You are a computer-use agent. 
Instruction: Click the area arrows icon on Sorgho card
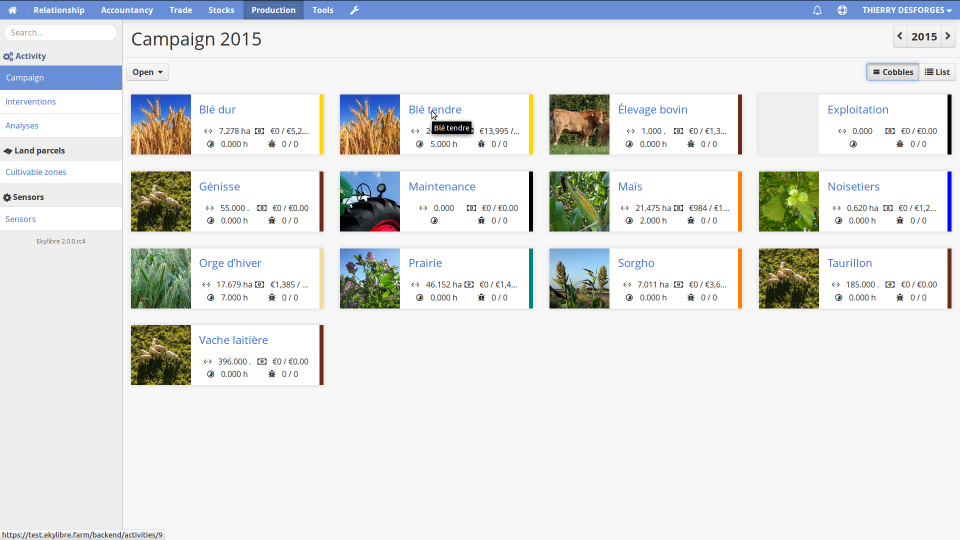627,285
